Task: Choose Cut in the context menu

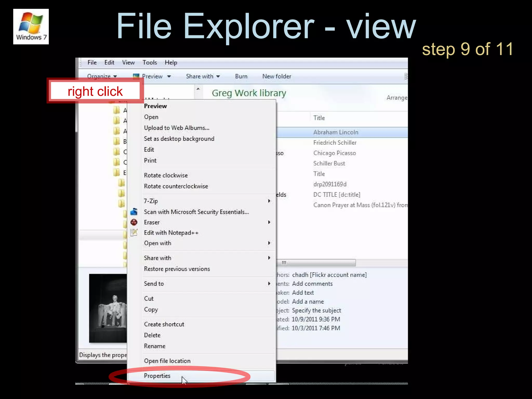Action: click(x=149, y=298)
